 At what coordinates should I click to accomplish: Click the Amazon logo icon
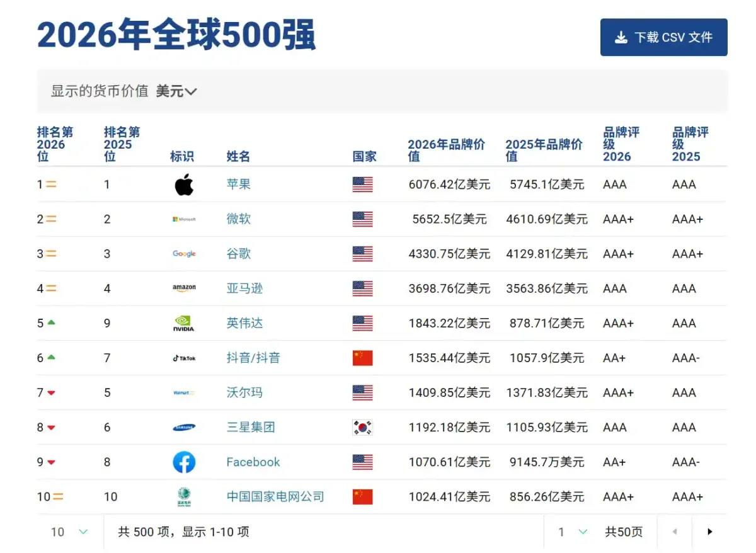point(184,288)
